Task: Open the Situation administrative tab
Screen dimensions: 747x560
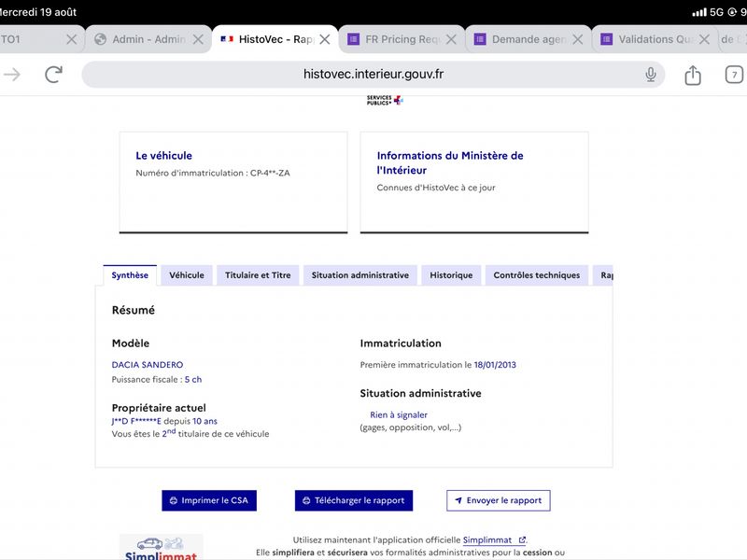Action: pyautogui.click(x=360, y=275)
